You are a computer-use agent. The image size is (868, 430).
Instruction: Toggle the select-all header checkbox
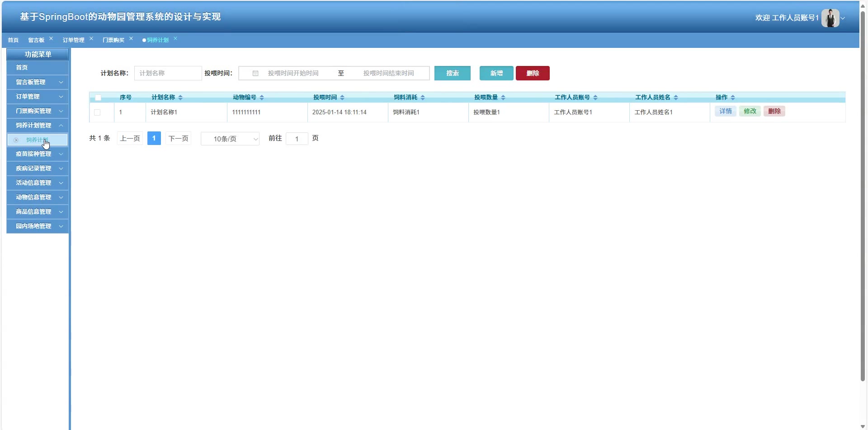tap(98, 98)
